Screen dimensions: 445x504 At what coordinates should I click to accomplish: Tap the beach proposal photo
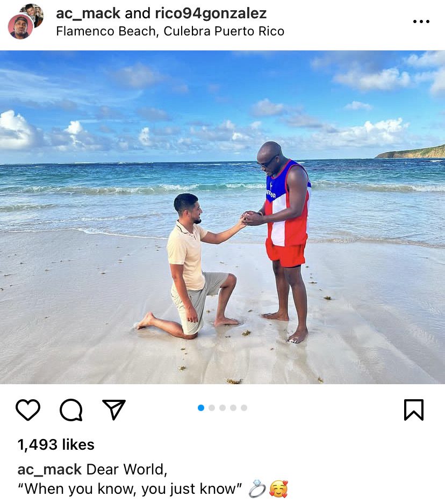point(223,217)
